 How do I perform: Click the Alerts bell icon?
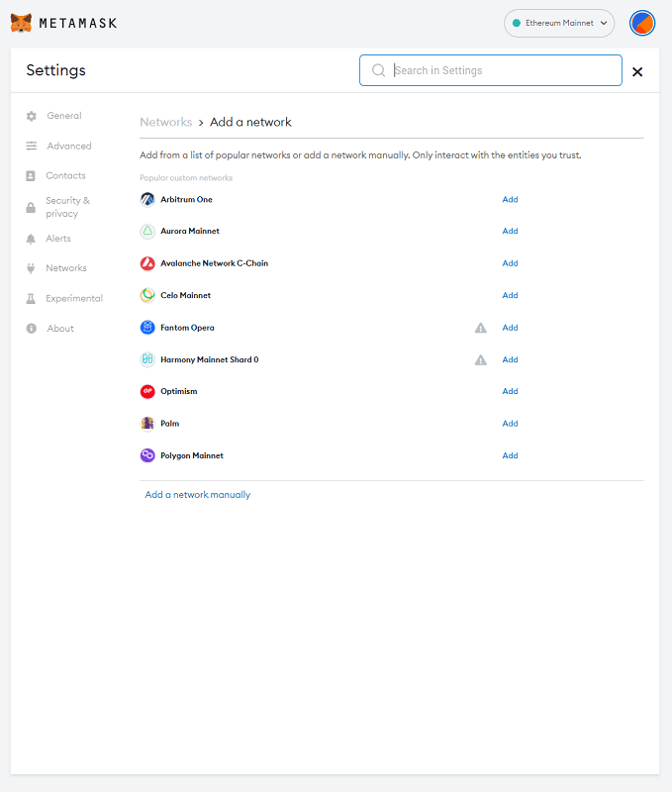point(31,239)
